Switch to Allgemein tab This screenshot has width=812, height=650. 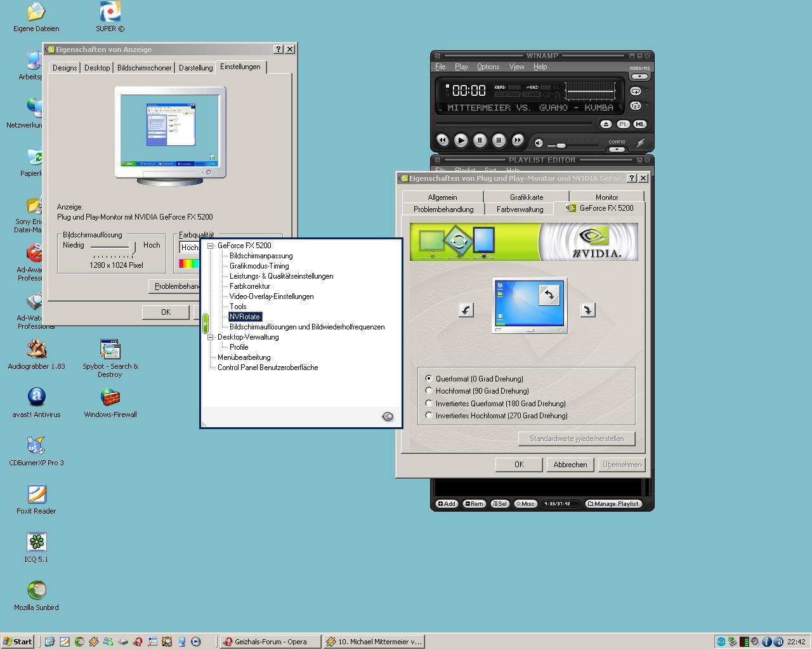442,197
